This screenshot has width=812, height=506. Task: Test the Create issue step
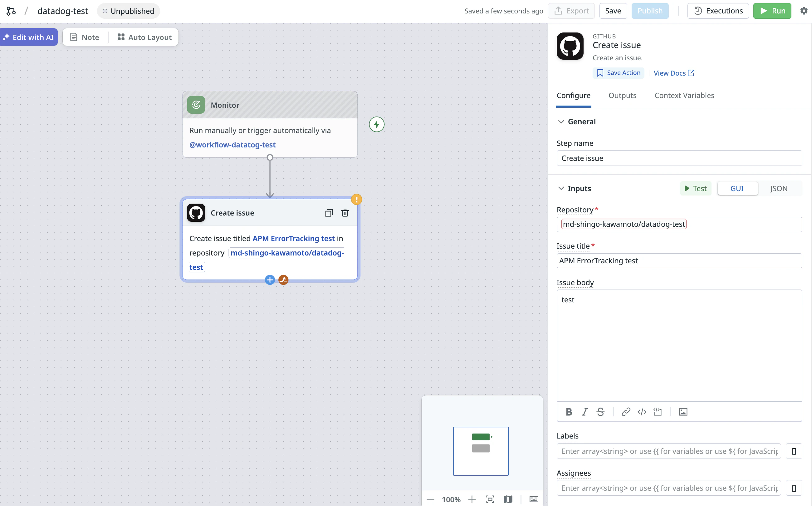point(696,188)
